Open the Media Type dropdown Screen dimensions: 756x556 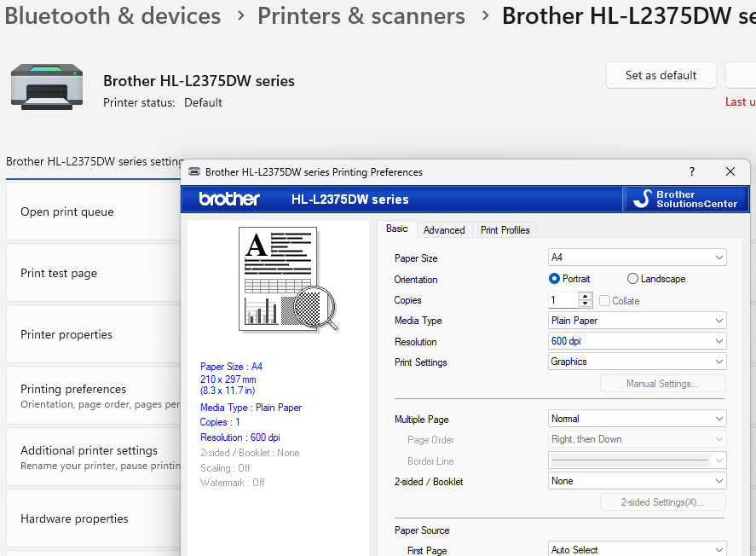click(x=637, y=321)
